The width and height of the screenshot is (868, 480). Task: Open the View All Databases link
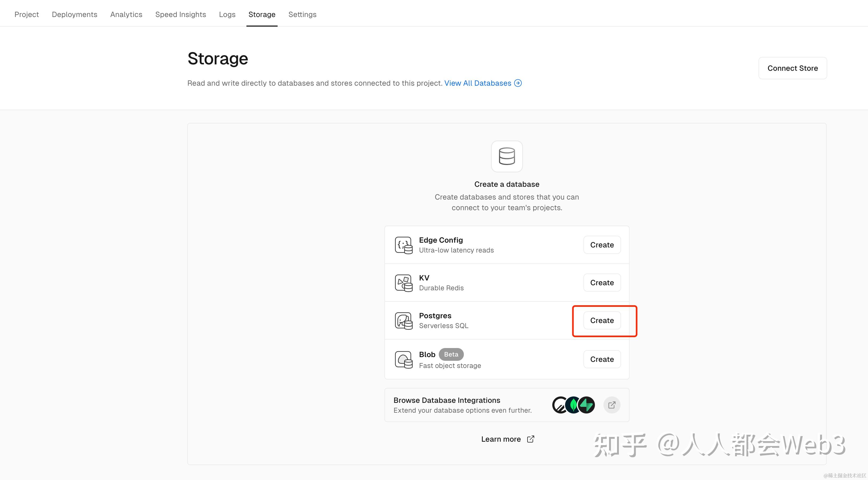477,83
